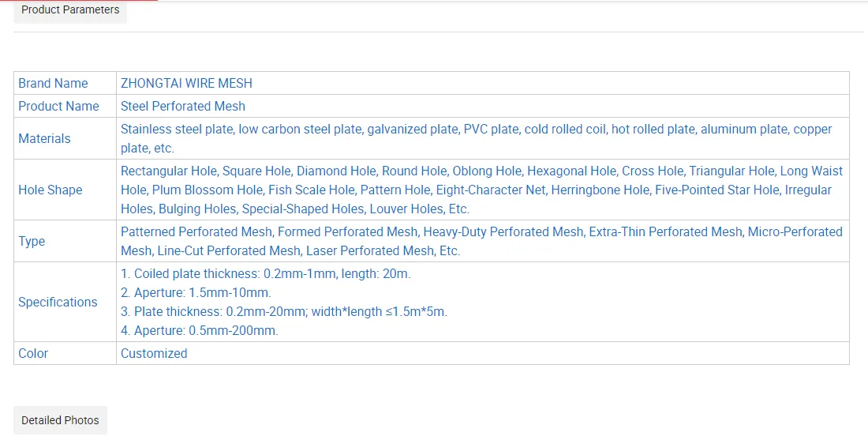Click the ZHONGTAI WIRE MESH value
Image resolution: width=868 pixels, height=440 pixels.
click(186, 83)
